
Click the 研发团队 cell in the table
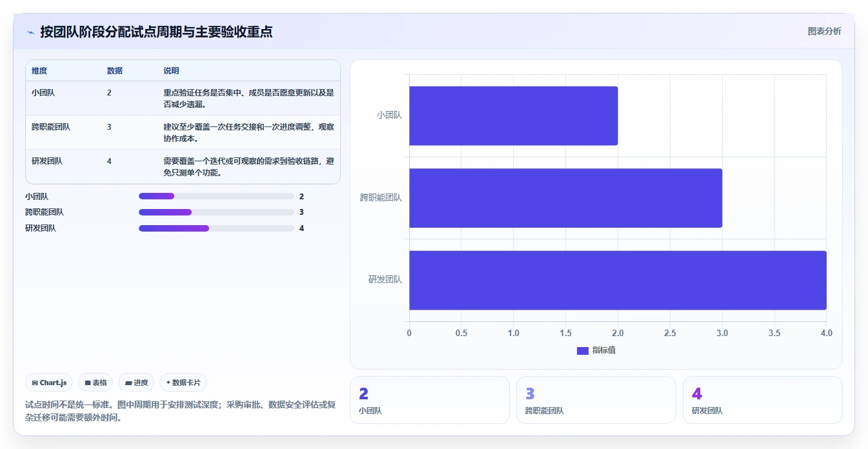pos(47,161)
